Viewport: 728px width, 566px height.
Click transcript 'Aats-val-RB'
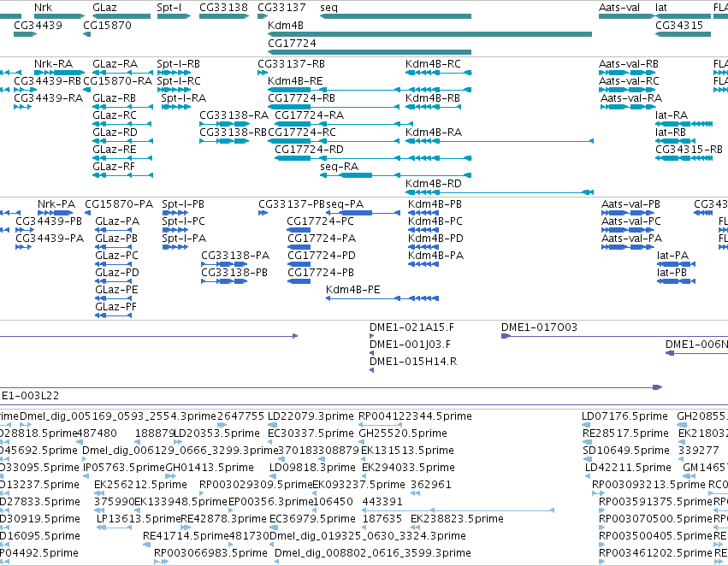click(x=629, y=64)
